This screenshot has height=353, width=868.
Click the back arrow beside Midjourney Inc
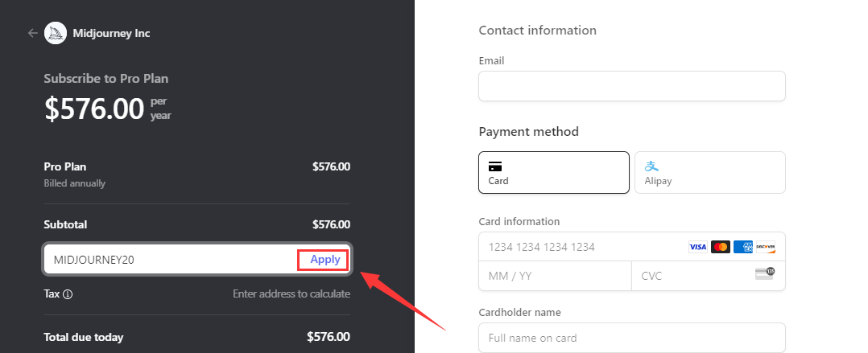[33, 33]
